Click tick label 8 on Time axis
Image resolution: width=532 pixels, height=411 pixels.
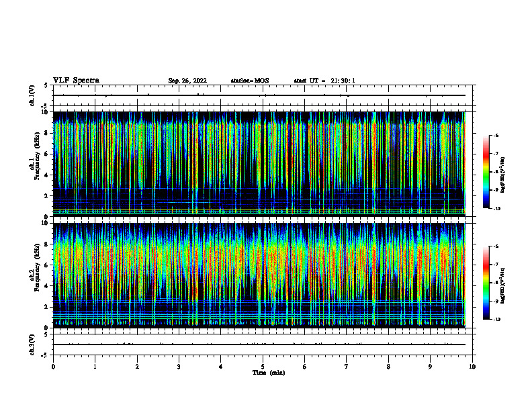[388, 367]
